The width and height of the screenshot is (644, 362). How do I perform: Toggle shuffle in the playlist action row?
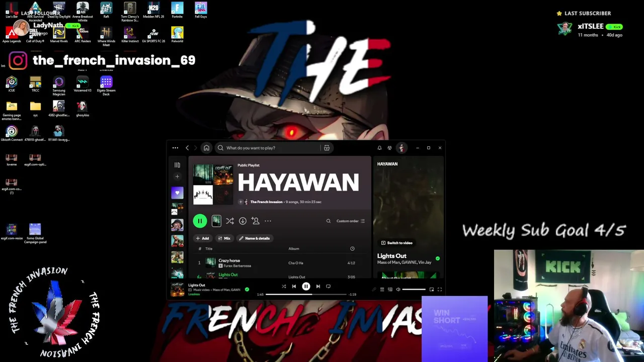[230, 221]
